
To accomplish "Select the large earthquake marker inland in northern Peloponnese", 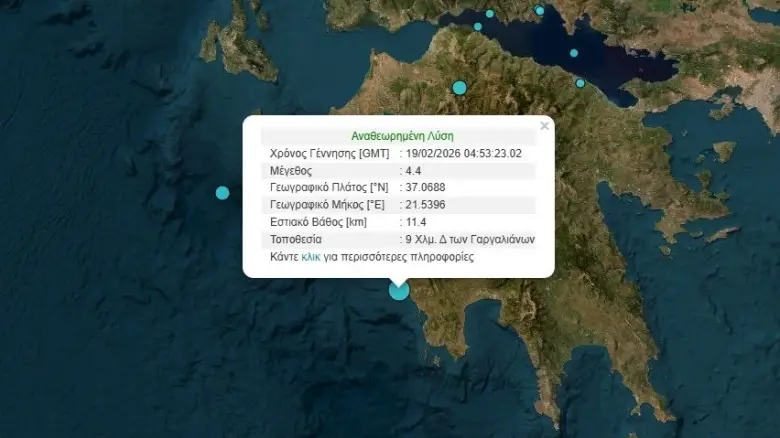I will point(459,87).
